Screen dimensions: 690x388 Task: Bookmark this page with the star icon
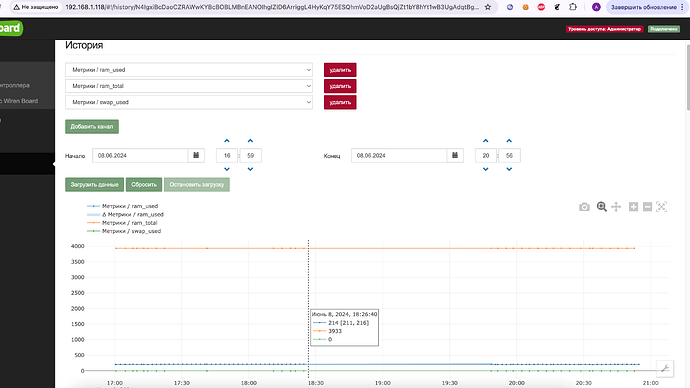point(488,7)
